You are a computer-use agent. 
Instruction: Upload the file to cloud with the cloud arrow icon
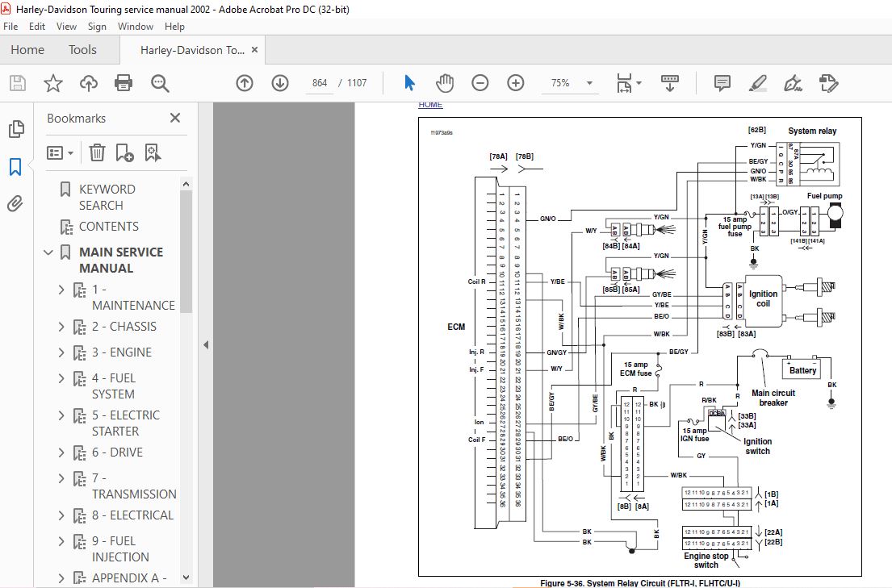pos(88,83)
